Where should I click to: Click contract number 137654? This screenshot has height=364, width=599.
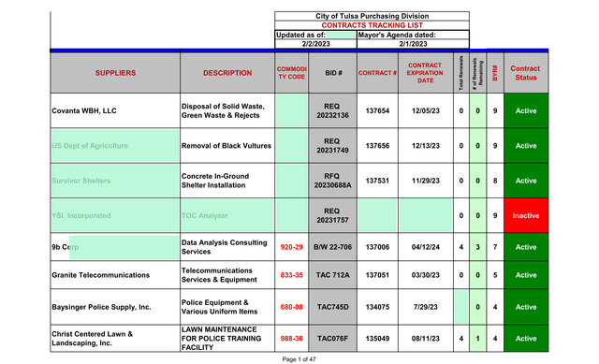click(377, 110)
